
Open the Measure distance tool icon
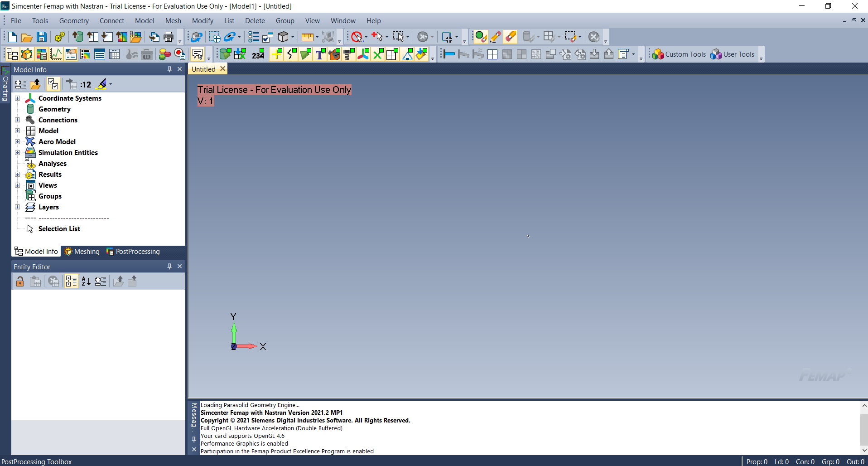point(309,37)
